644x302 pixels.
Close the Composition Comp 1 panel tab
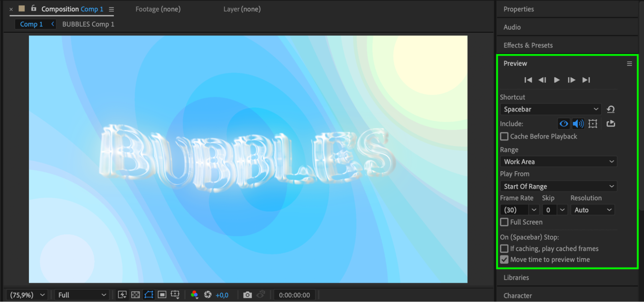tap(11, 9)
